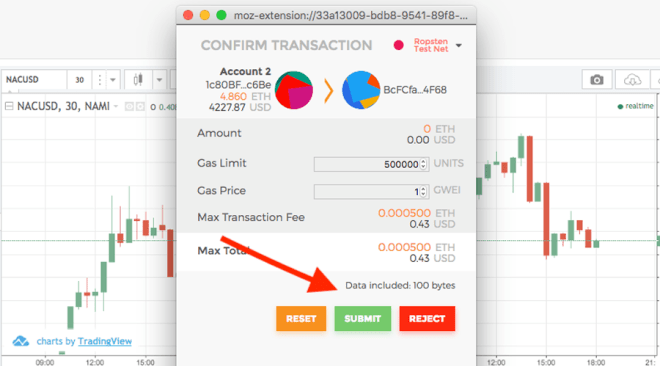Click the red REJECT button
The height and width of the screenshot is (366, 660).
coord(427,318)
